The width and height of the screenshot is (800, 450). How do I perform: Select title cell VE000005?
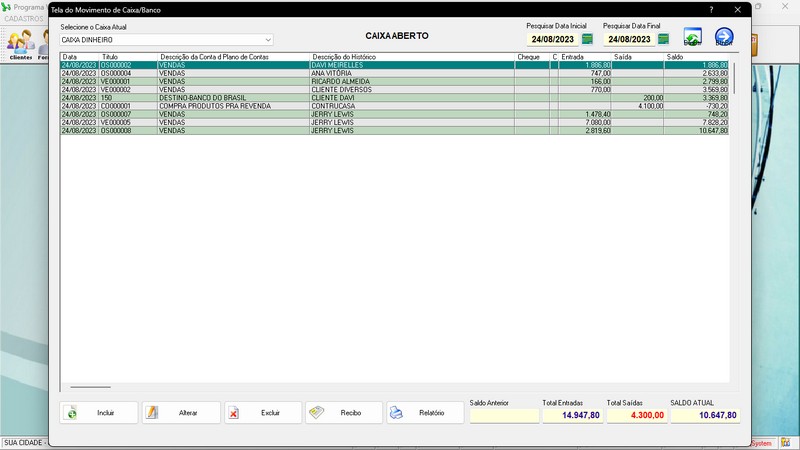[x=128, y=122]
